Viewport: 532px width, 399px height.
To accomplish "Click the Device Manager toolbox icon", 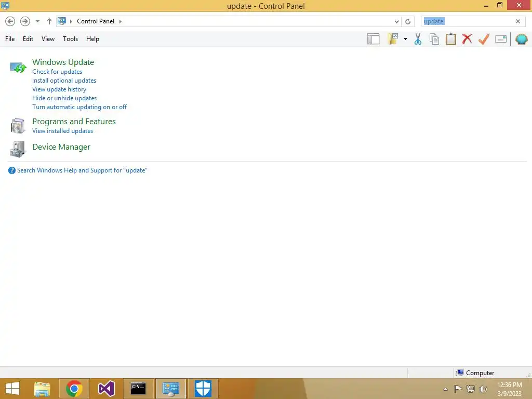I will click(x=18, y=150).
